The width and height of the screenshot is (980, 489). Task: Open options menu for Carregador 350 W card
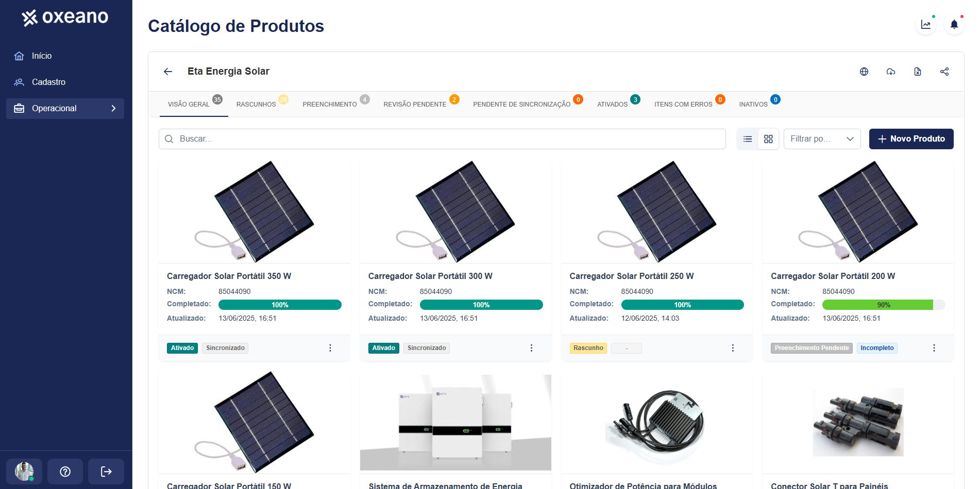(330, 348)
